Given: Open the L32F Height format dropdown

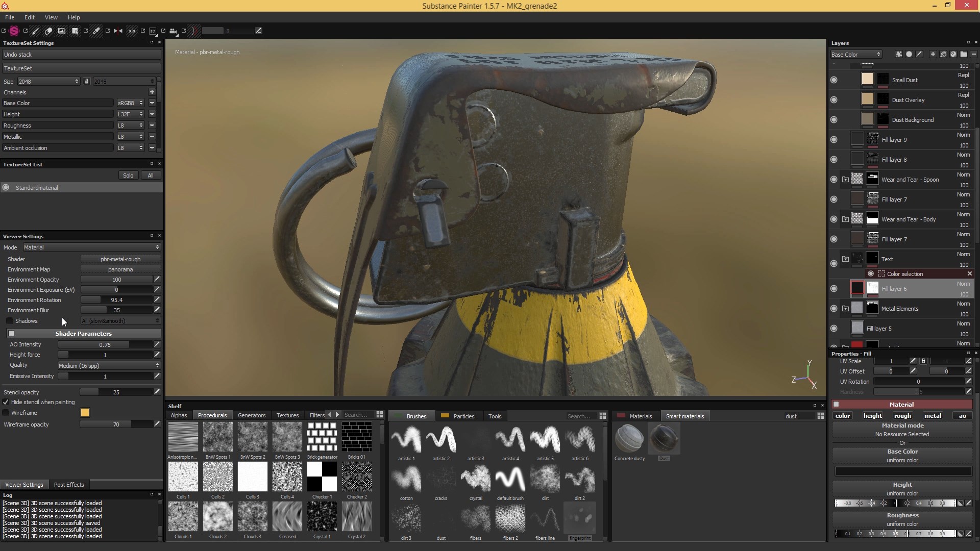Looking at the screenshot, I should pyautogui.click(x=131, y=114).
